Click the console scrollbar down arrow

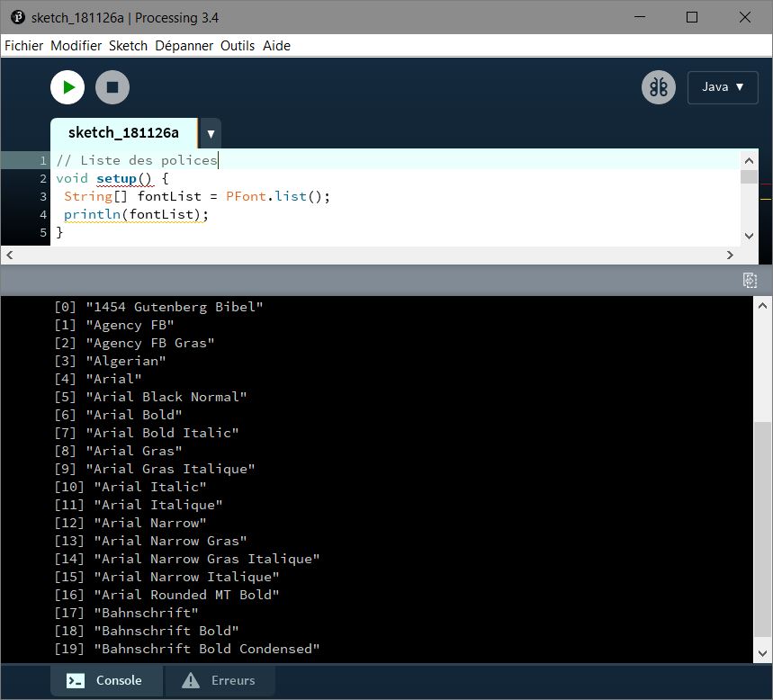click(x=761, y=652)
